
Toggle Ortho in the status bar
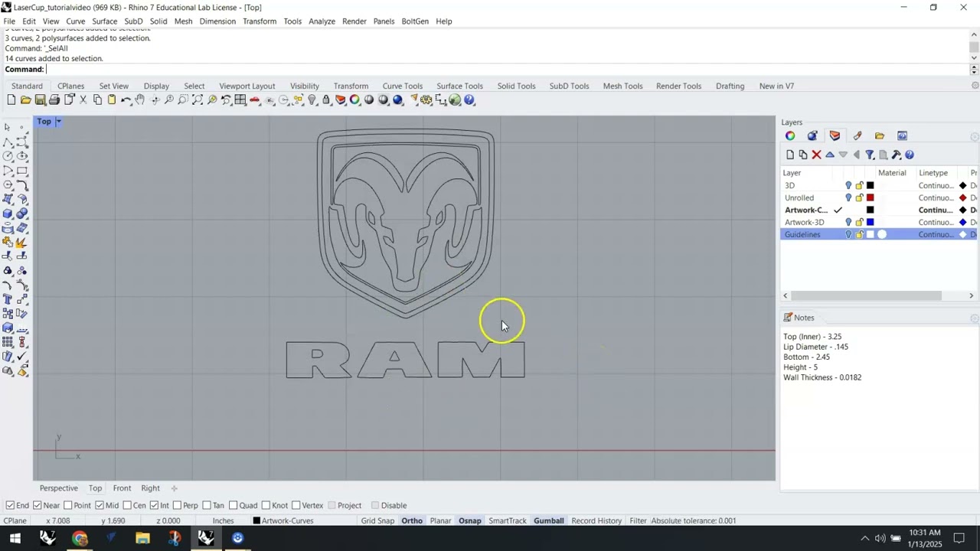point(412,520)
